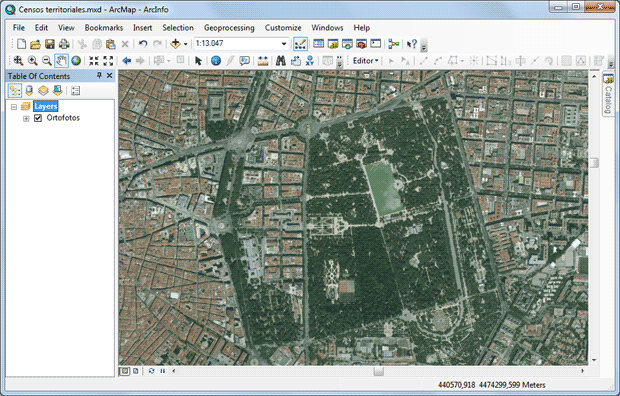Go back to previous extent

coord(127,61)
